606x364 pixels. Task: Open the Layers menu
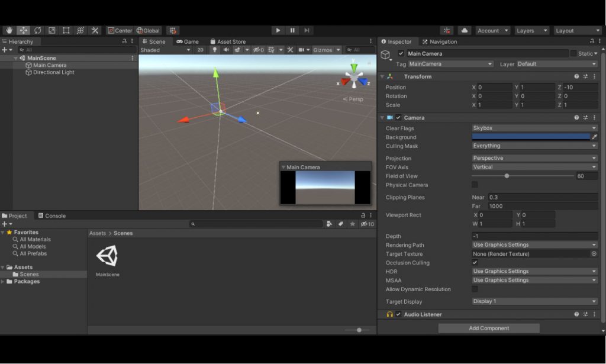(x=530, y=30)
